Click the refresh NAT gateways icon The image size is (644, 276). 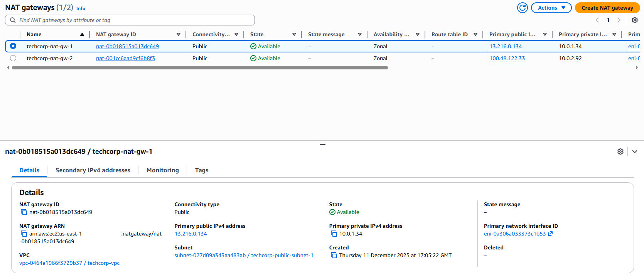pos(522,8)
